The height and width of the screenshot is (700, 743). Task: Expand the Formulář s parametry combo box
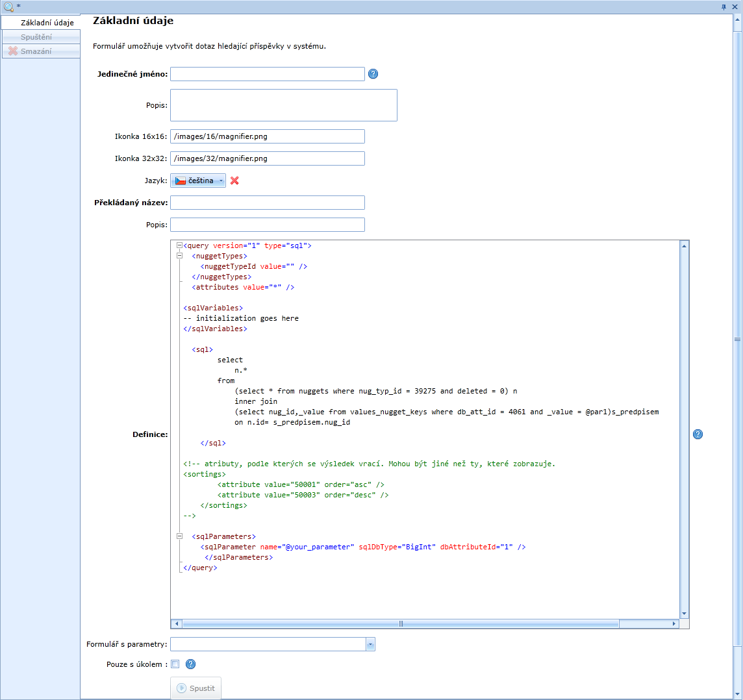point(370,645)
